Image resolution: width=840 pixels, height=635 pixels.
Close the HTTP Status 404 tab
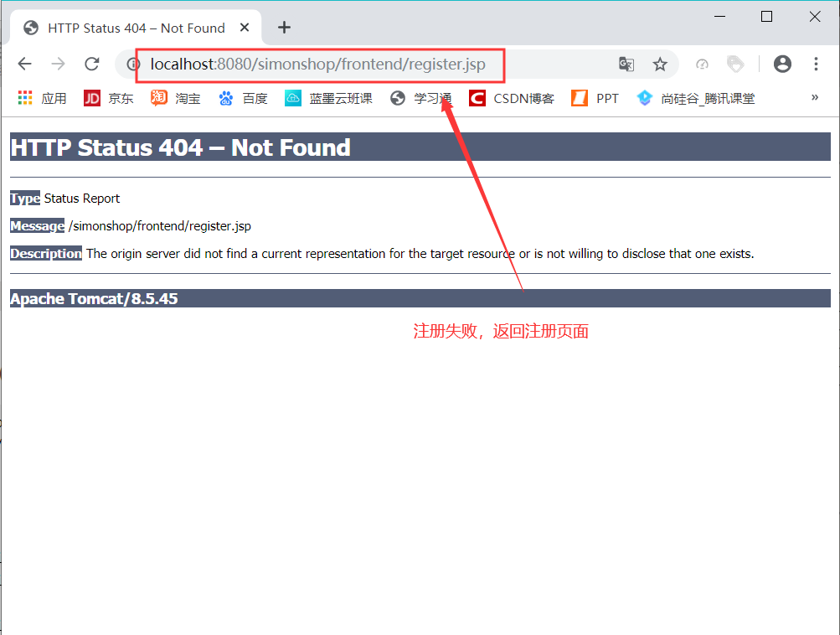tap(245, 28)
